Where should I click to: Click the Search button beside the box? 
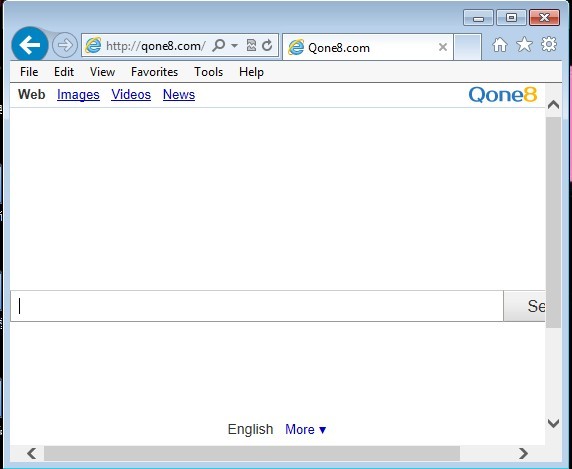click(524, 306)
